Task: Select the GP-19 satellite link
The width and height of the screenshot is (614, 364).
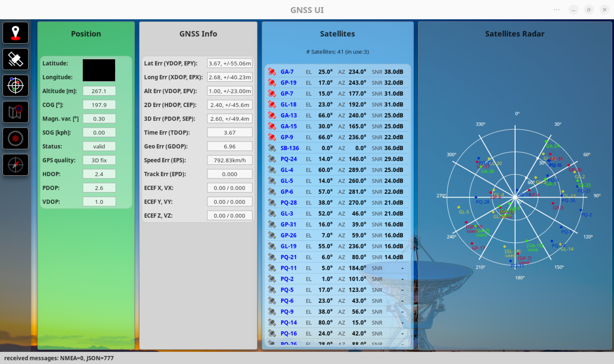Action: click(x=288, y=83)
